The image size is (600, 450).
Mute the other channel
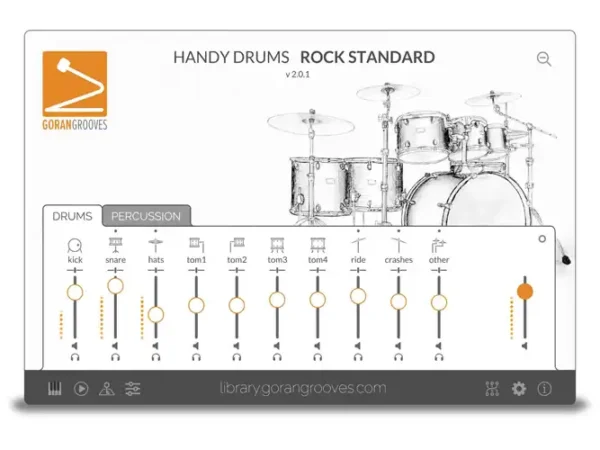click(x=439, y=346)
